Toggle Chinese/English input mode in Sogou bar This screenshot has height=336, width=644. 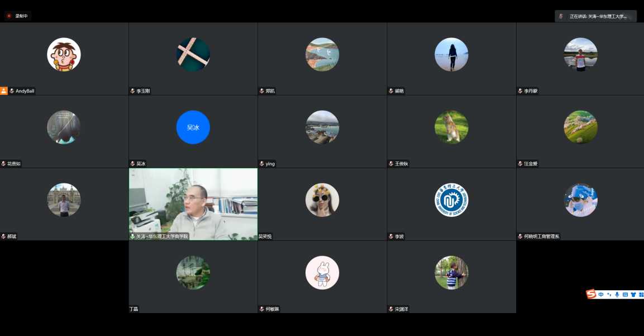pos(601,295)
